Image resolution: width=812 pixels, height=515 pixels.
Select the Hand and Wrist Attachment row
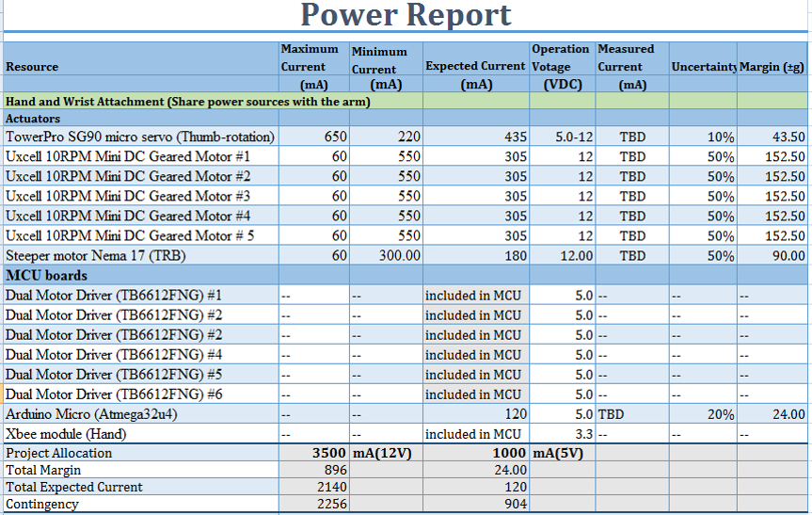(x=214, y=102)
